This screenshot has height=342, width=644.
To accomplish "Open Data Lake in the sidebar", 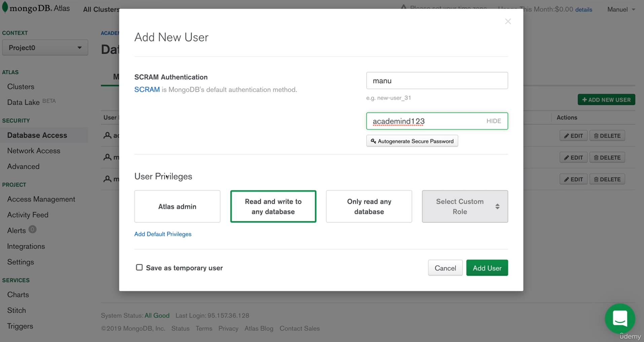I will coord(24,102).
